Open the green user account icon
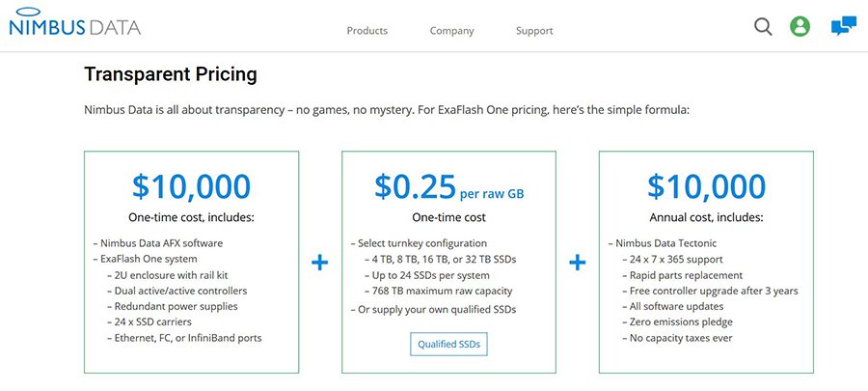 [800, 27]
